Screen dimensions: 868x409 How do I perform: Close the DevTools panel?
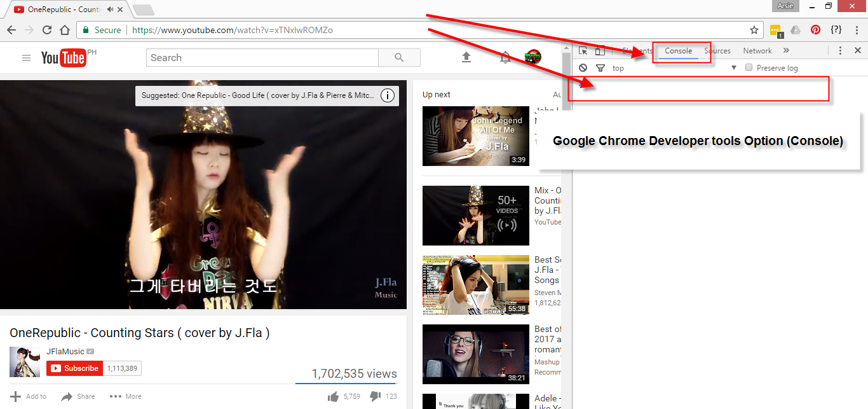point(857,51)
